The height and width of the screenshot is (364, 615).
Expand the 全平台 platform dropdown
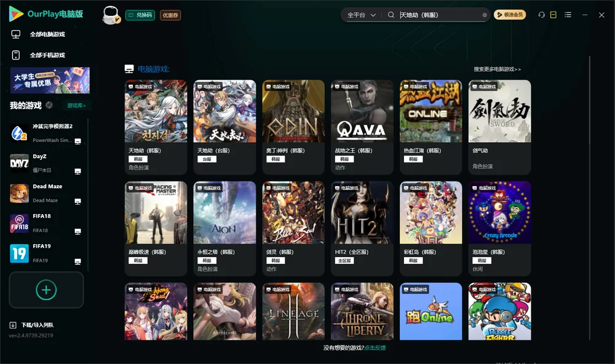[x=361, y=15]
